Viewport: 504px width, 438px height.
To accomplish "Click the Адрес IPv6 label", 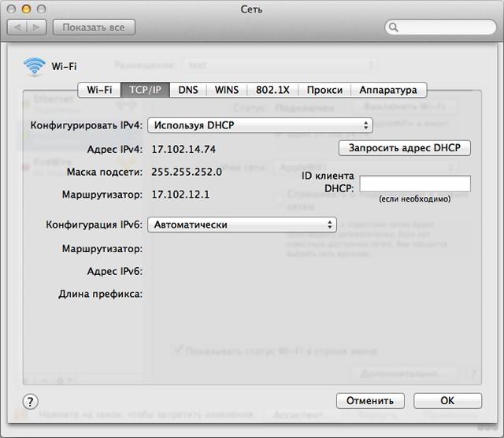I will point(115,272).
